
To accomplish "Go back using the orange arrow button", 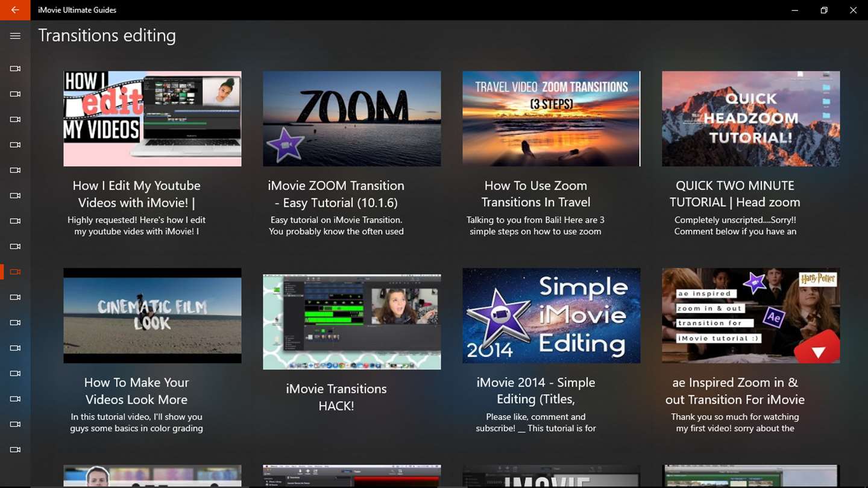I will click(x=15, y=10).
